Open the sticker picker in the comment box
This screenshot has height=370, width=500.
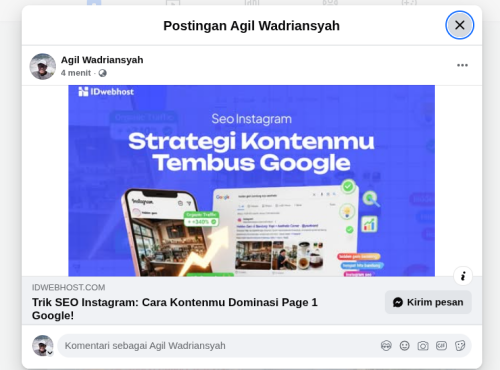[460, 346]
